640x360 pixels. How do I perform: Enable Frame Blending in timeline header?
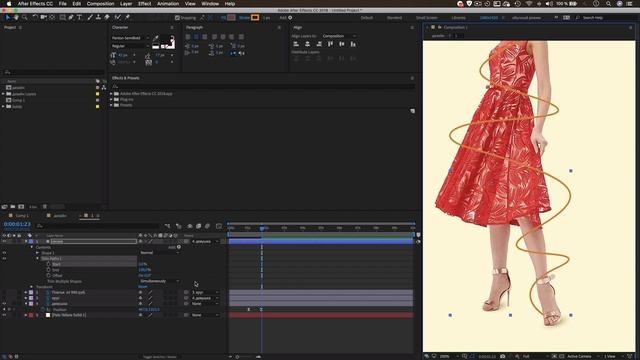[198, 226]
